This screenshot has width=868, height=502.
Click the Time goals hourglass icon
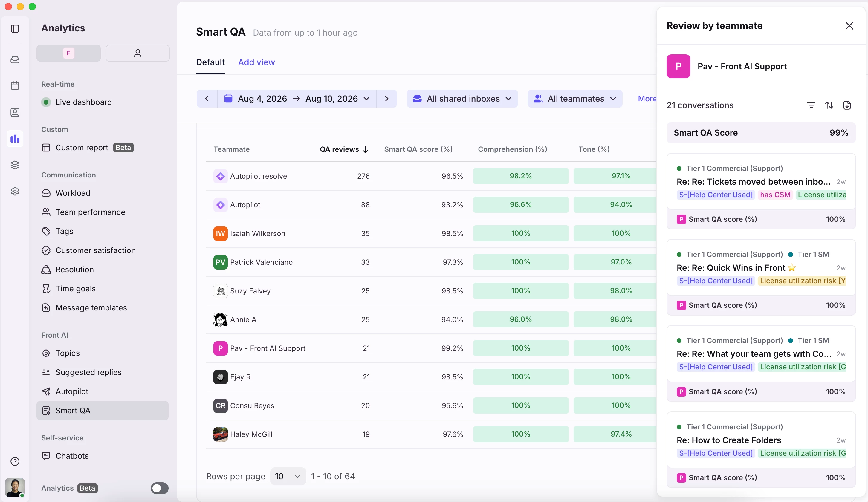(46, 289)
